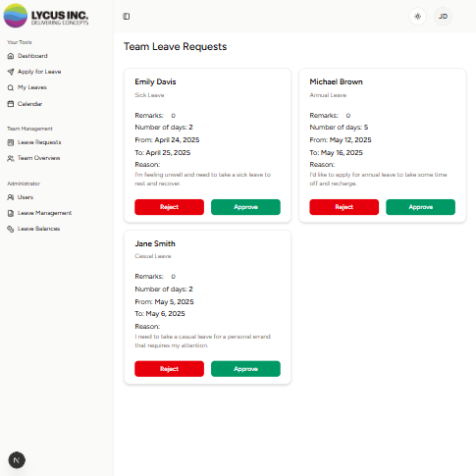This screenshot has width=476, height=476.
Task: Open the Users admin page
Action: 26,197
